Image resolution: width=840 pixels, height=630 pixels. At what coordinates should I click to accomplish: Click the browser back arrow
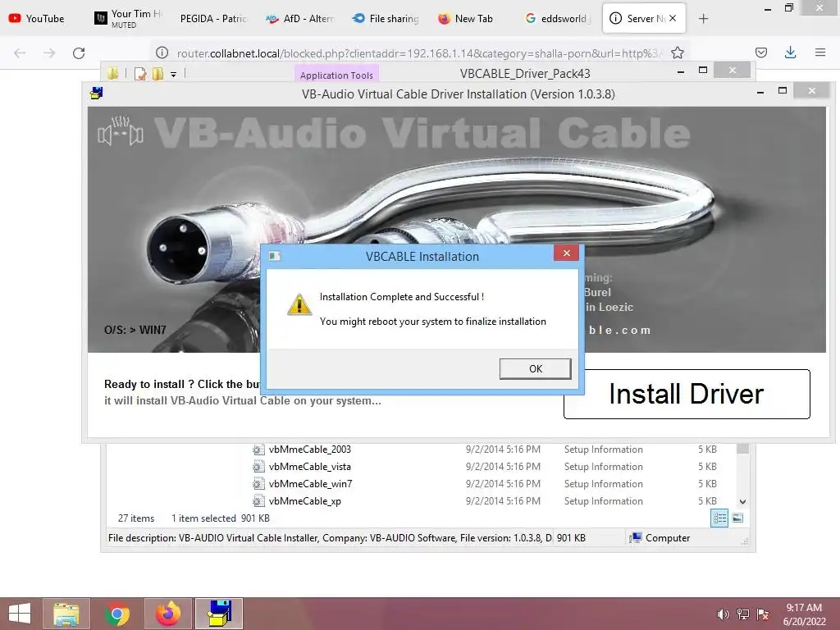20,53
